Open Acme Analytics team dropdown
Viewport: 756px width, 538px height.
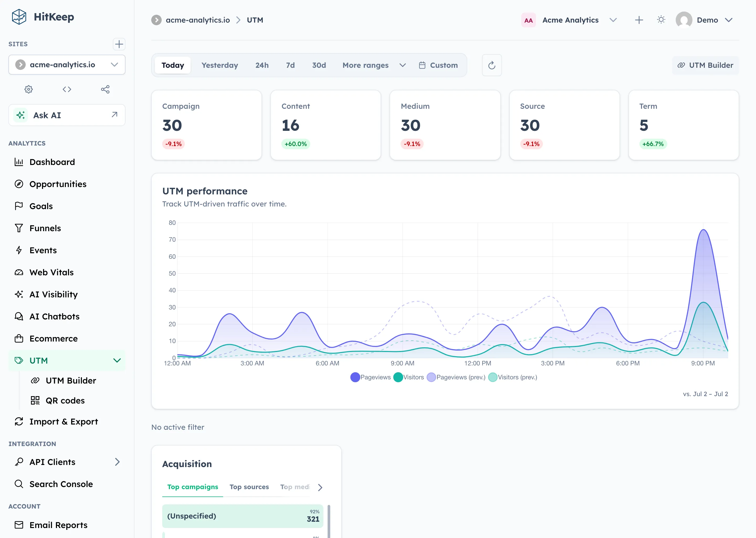click(x=569, y=20)
